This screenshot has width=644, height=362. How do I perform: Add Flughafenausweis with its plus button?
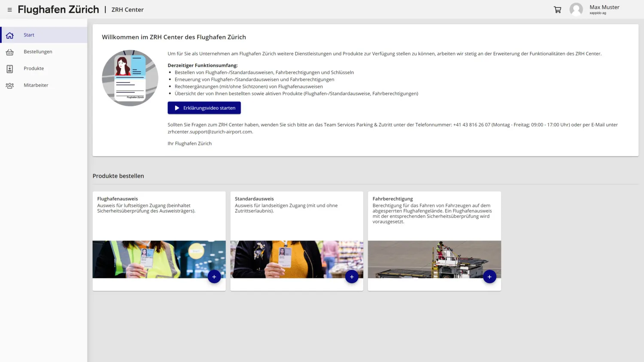point(214,277)
